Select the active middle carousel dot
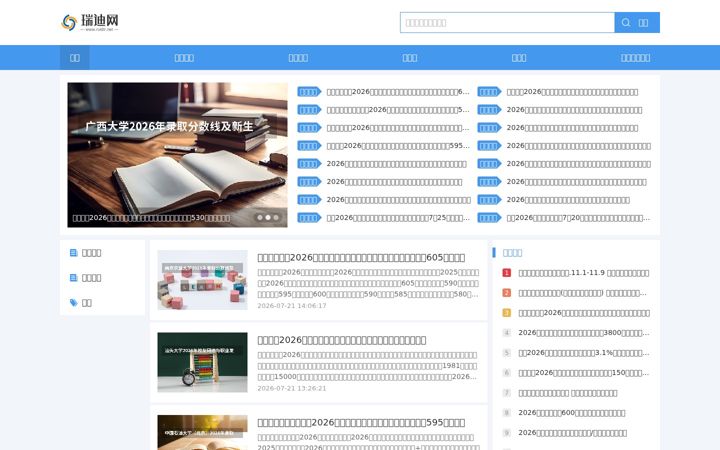This screenshot has width=720, height=450. pyautogui.click(x=268, y=218)
